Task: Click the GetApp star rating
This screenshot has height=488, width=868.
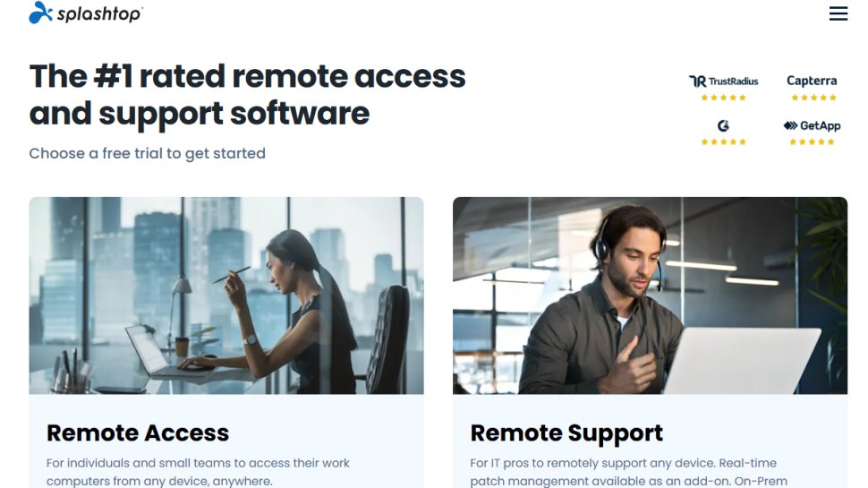Action: 812,141
